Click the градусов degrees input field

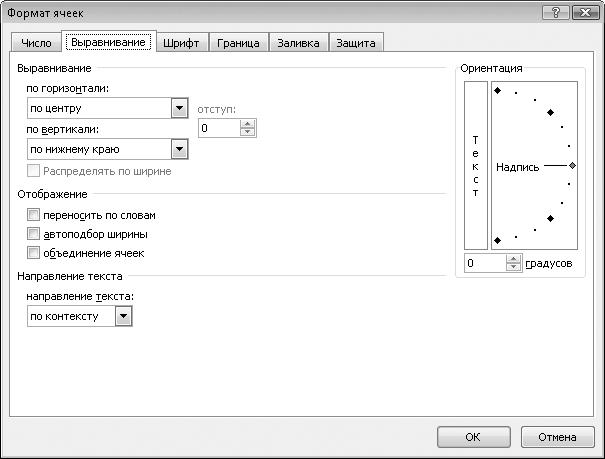pyautogui.click(x=485, y=264)
